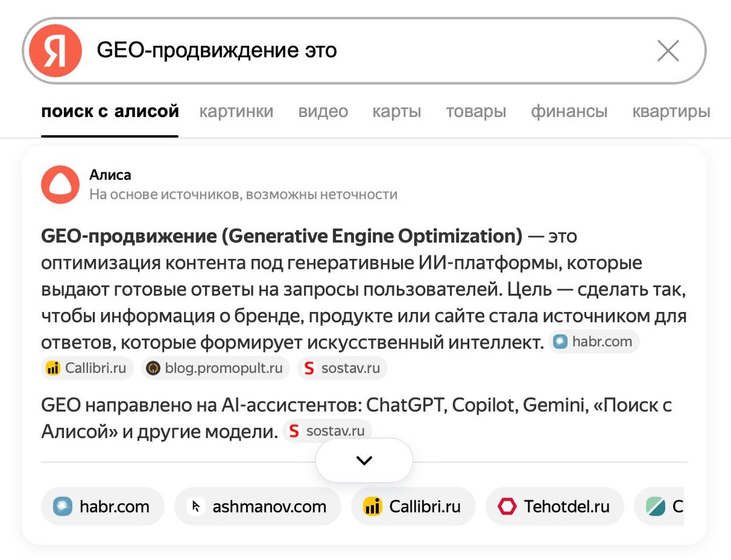Open the видео tab

[x=323, y=112]
